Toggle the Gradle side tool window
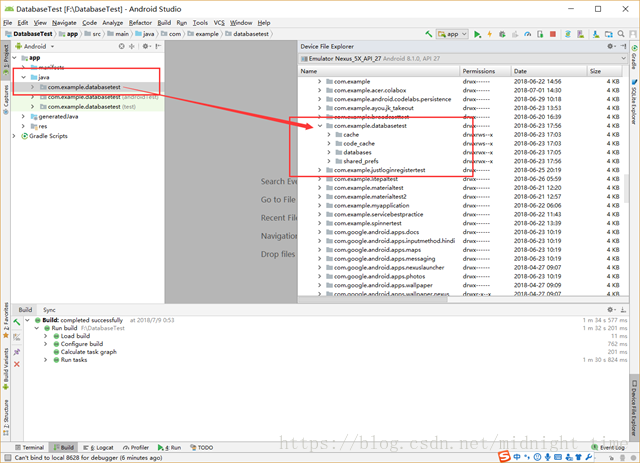Screen dimensions: 640x463 (634, 57)
